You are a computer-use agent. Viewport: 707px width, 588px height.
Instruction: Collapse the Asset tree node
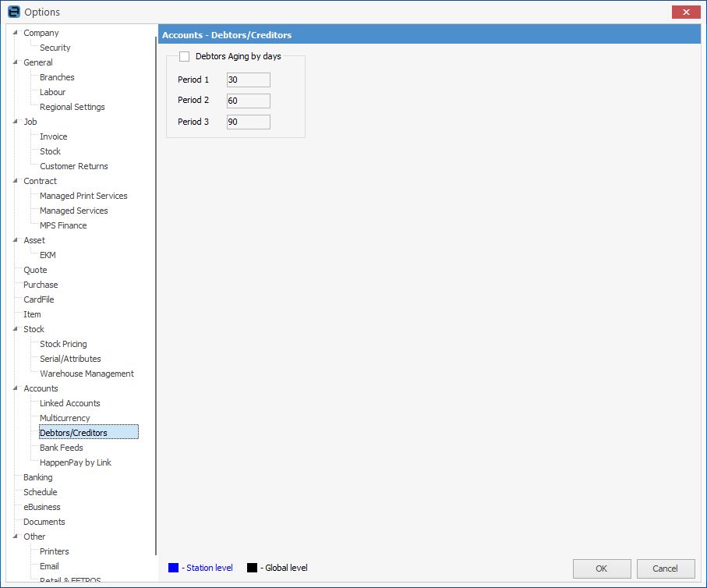[x=16, y=240]
